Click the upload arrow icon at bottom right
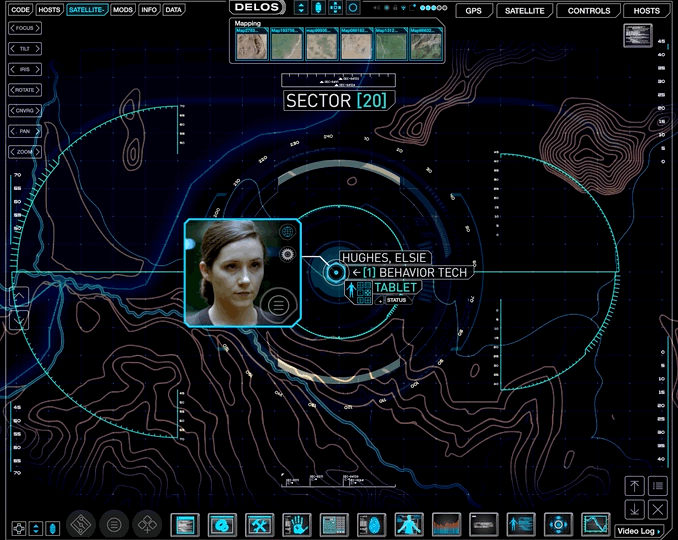This screenshot has height=540, width=678. (634, 486)
